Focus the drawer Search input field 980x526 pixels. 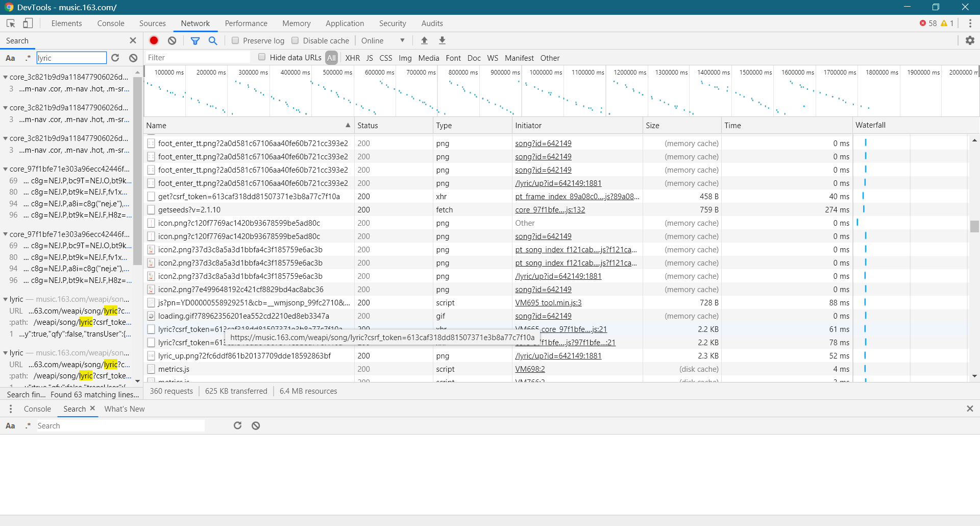(120, 425)
